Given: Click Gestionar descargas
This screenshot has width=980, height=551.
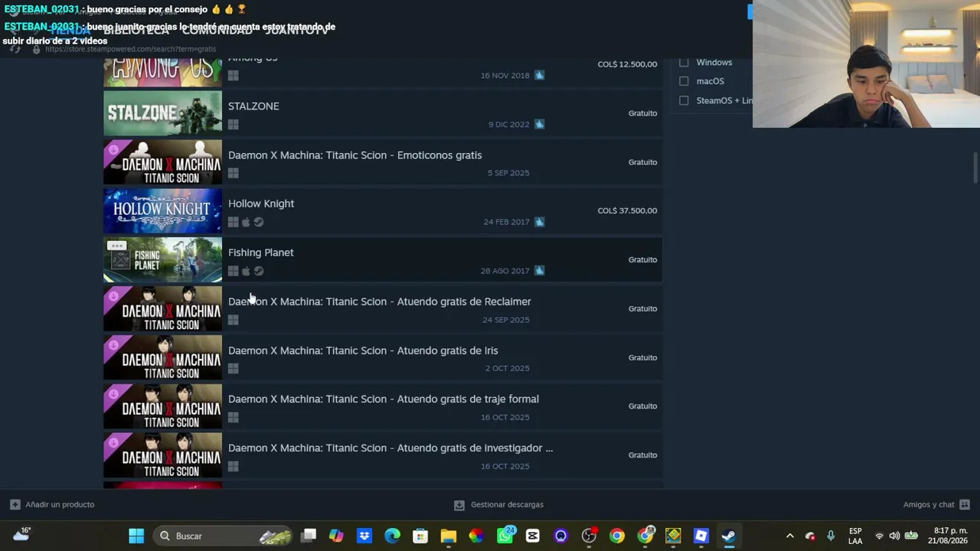Looking at the screenshot, I should [507, 504].
